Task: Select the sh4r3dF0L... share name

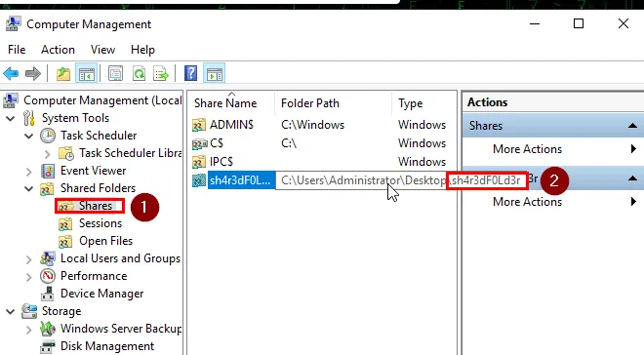Action: [241, 180]
